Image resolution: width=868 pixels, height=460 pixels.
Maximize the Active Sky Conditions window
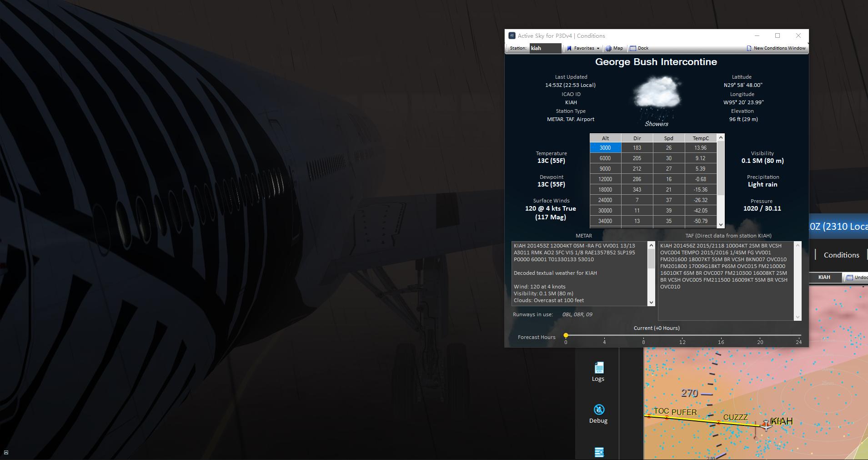click(x=778, y=35)
